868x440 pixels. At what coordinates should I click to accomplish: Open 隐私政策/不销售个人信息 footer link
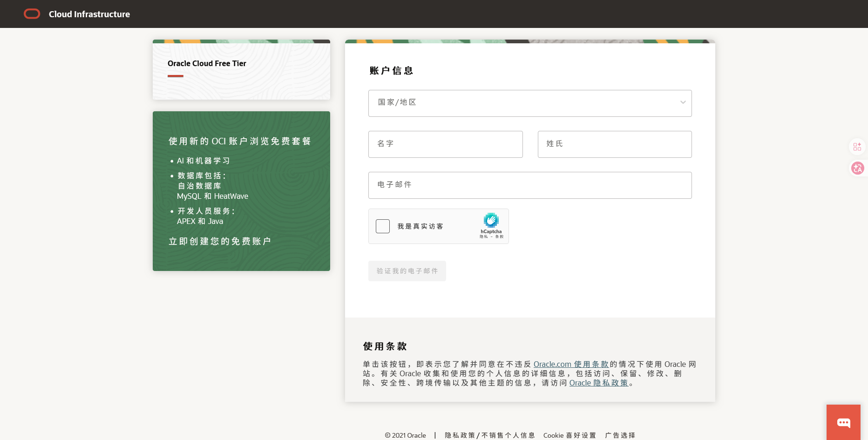(490, 435)
